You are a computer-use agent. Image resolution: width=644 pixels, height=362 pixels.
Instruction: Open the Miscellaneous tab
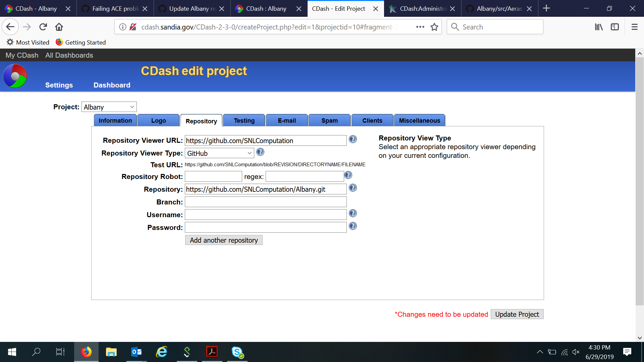[420, 120]
